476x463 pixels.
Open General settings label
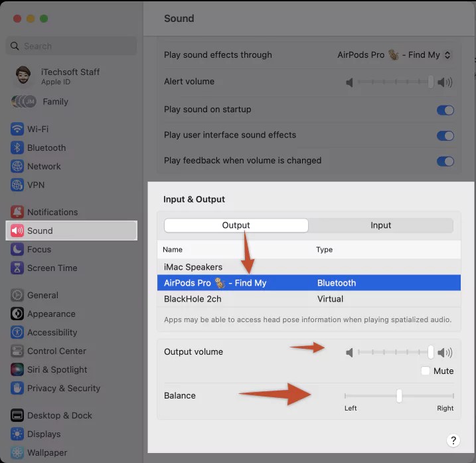(x=42, y=295)
